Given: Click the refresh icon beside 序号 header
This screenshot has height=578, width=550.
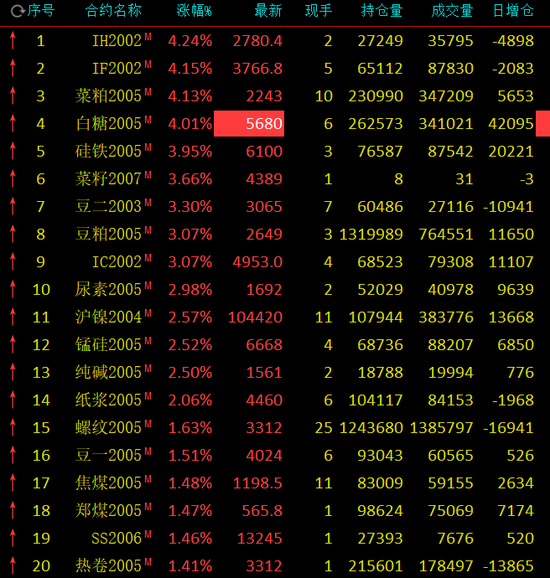Looking at the screenshot, I should (x=16, y=11).
